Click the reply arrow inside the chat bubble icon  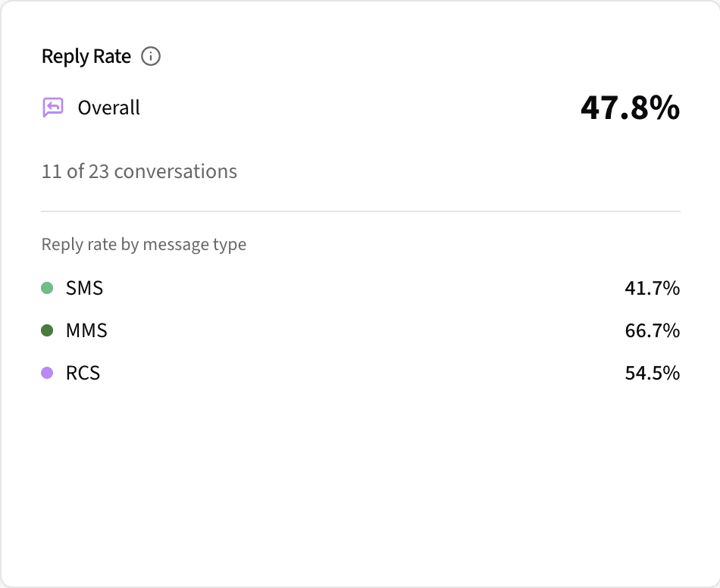coord(52,107)
